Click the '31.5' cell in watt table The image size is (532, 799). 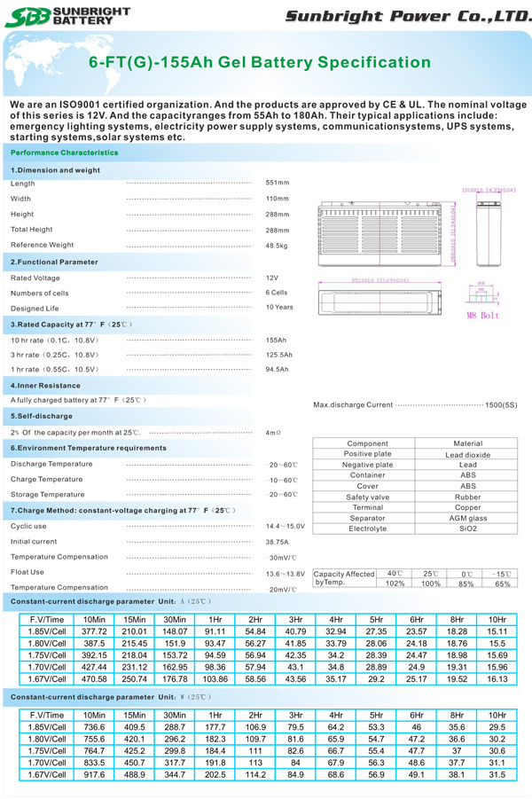497,774
